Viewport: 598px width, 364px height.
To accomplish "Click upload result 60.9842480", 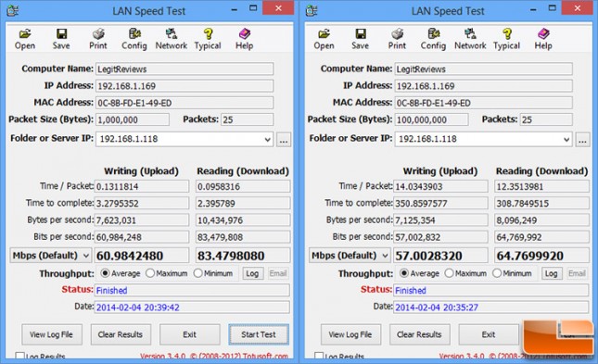I will [142, 256].
